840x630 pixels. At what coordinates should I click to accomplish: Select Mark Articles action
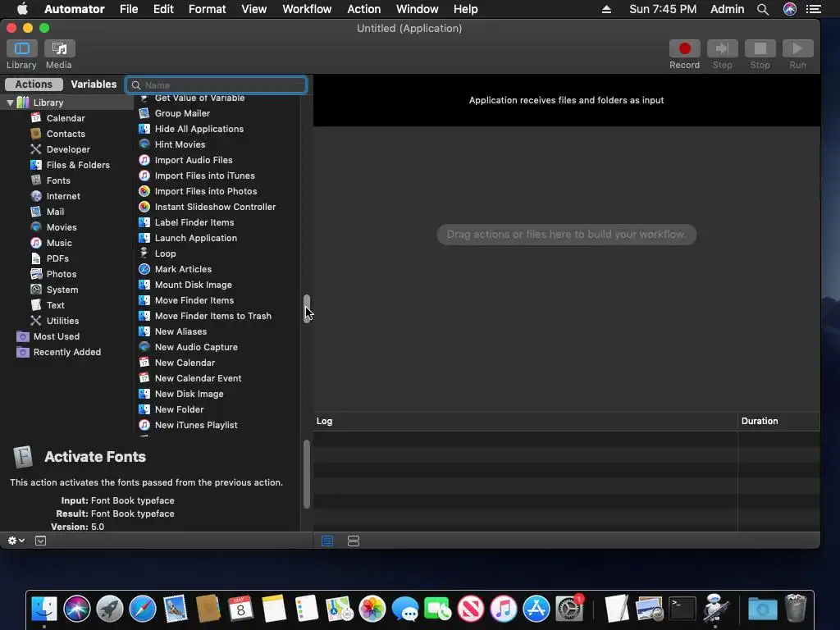(x=183, y=268)
